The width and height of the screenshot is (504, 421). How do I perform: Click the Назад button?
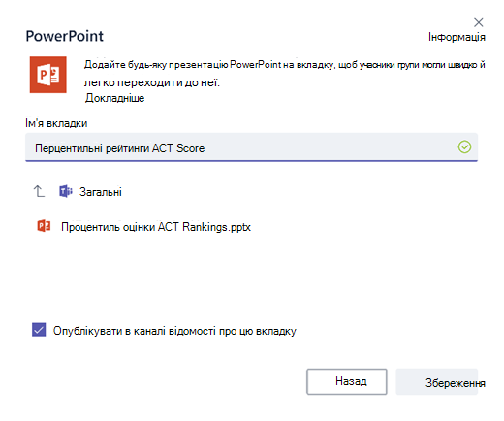click(347, 381)
